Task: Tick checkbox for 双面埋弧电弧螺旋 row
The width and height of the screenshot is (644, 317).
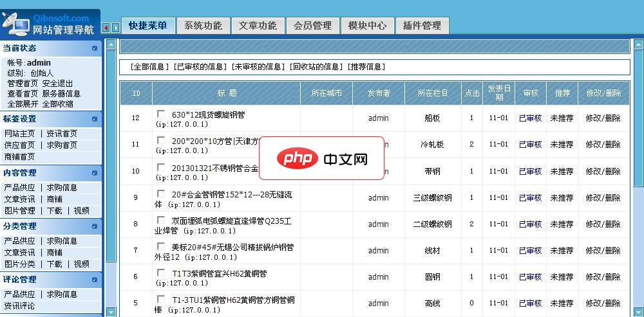Action: pos(161,220)
